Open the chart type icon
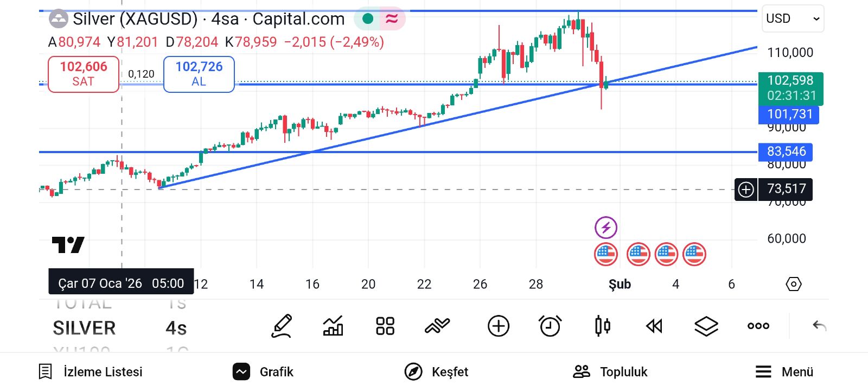 click(333, 326)
